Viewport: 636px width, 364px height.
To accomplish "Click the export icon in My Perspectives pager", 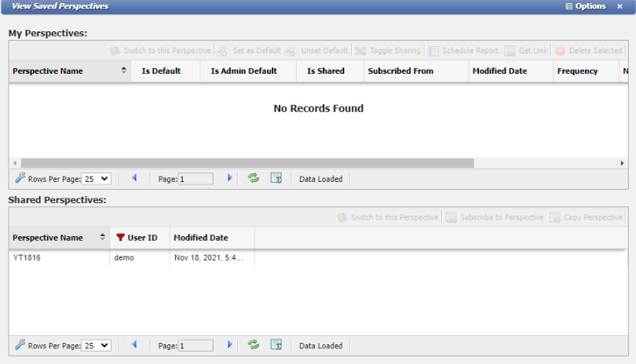I will coord(276,179).
